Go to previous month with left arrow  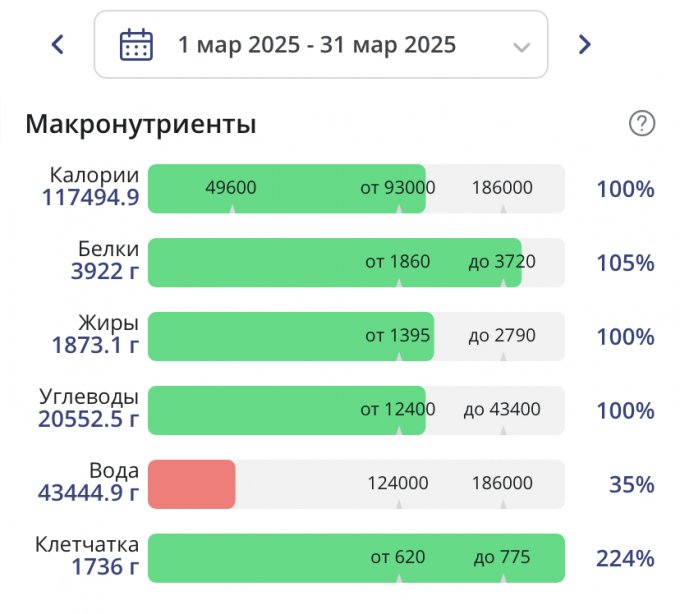[x=57, y=44]
